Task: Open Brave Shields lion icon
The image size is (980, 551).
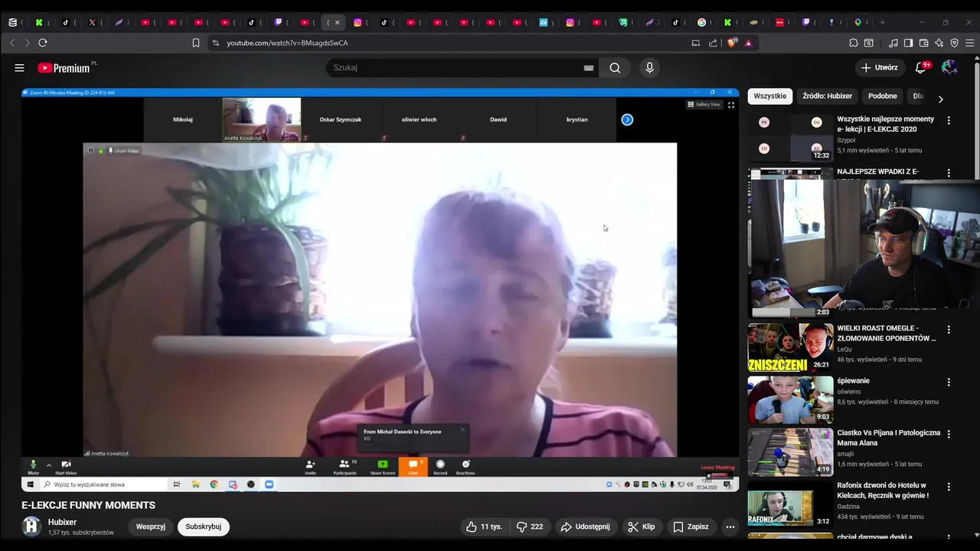Action: (x=732, y=43)
